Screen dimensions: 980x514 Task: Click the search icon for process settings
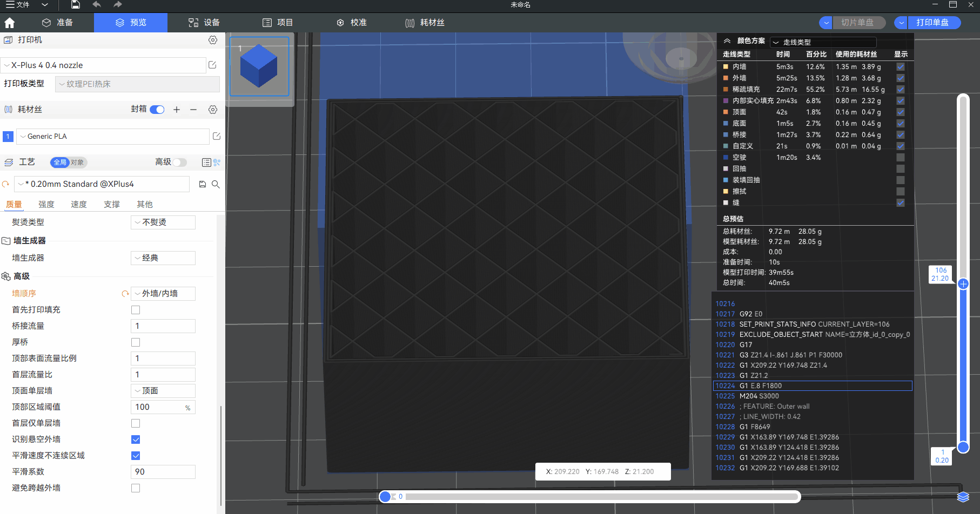tap(216, 184)
